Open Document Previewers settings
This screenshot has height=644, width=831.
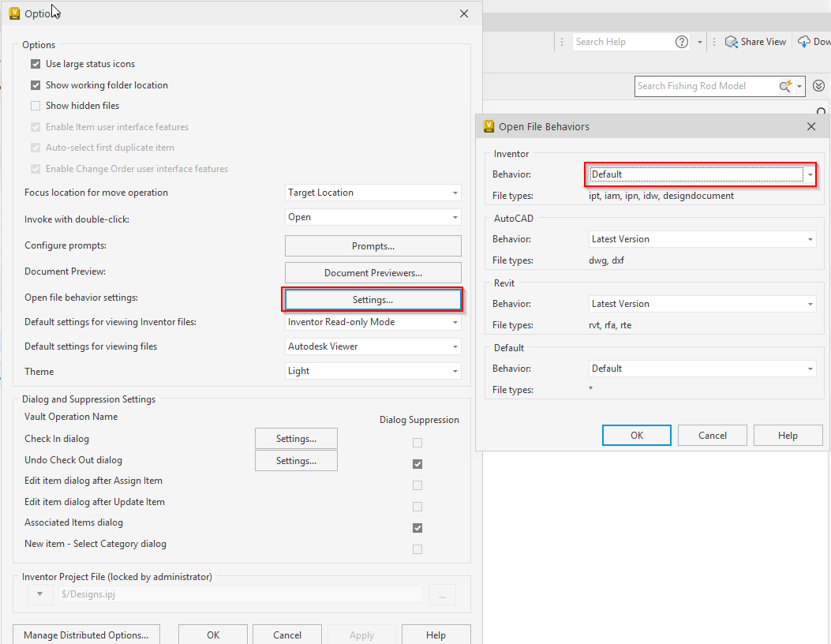(372, 272)
